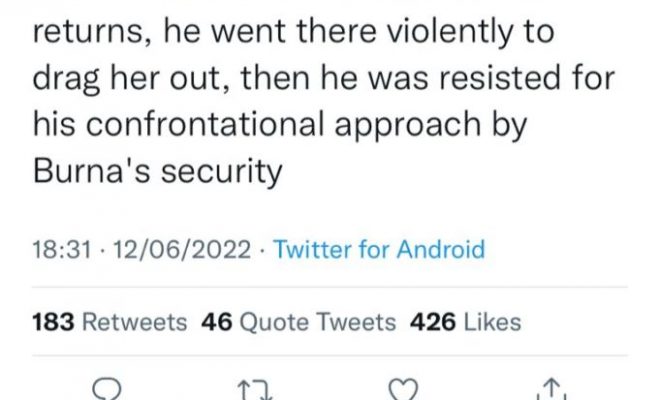View the 183 Retweets list
Image resolution: width=660 pixels, height=400 pixels.
(x=110, y=322)
